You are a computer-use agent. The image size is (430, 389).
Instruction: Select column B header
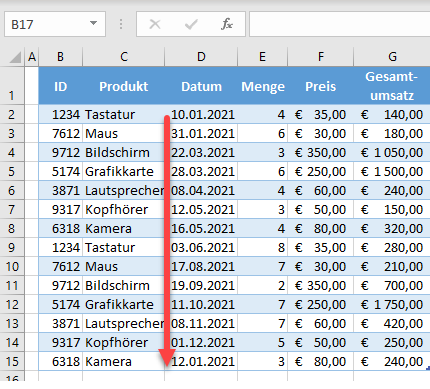click(x=60, y=57)
